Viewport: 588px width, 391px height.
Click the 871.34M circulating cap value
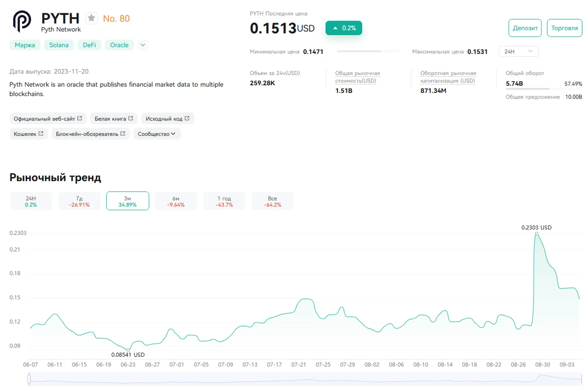tap(433, 90)
